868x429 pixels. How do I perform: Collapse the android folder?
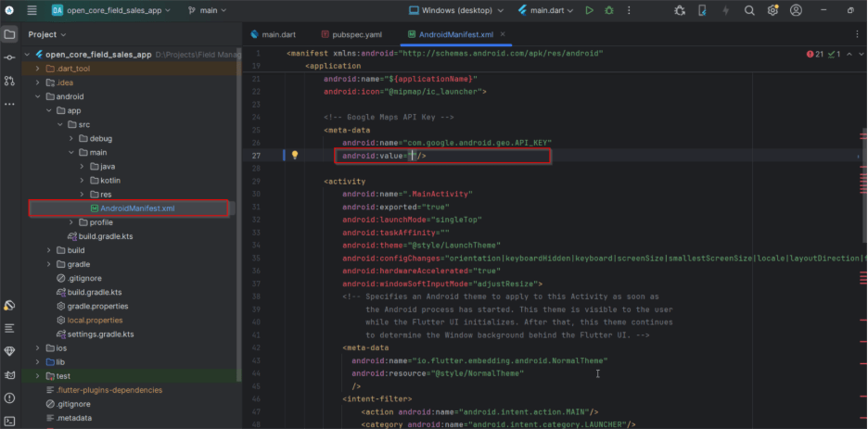point(38,96)
